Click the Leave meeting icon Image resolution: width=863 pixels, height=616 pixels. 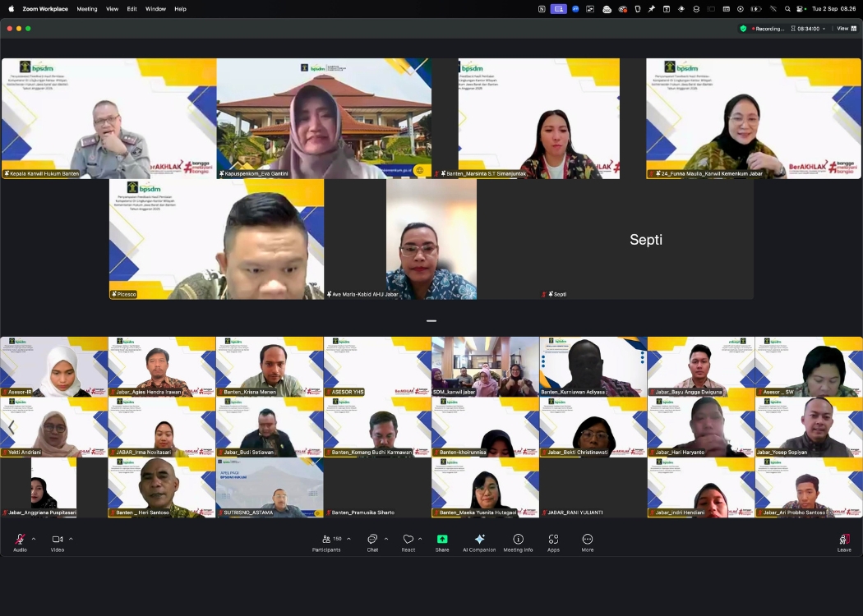[x=844, y=539]
